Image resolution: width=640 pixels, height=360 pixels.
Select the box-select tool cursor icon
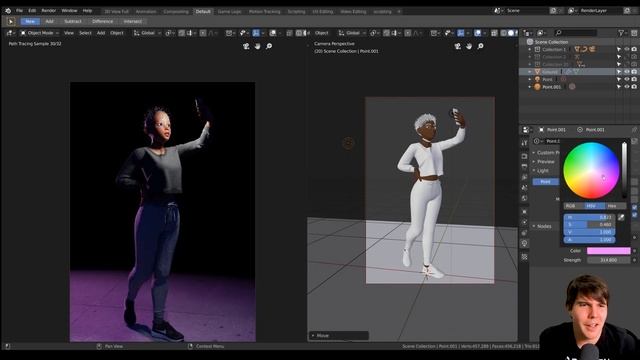pos(11,21)
